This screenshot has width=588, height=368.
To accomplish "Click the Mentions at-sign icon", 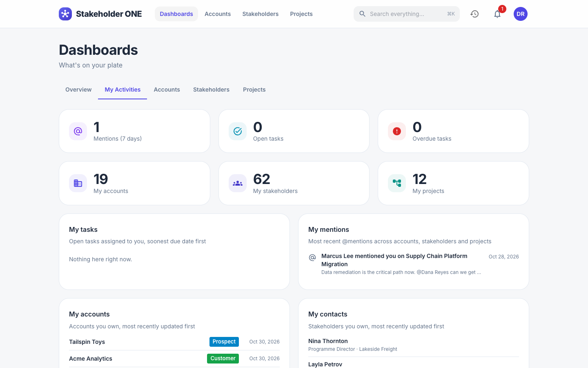I will click(78, 131).
